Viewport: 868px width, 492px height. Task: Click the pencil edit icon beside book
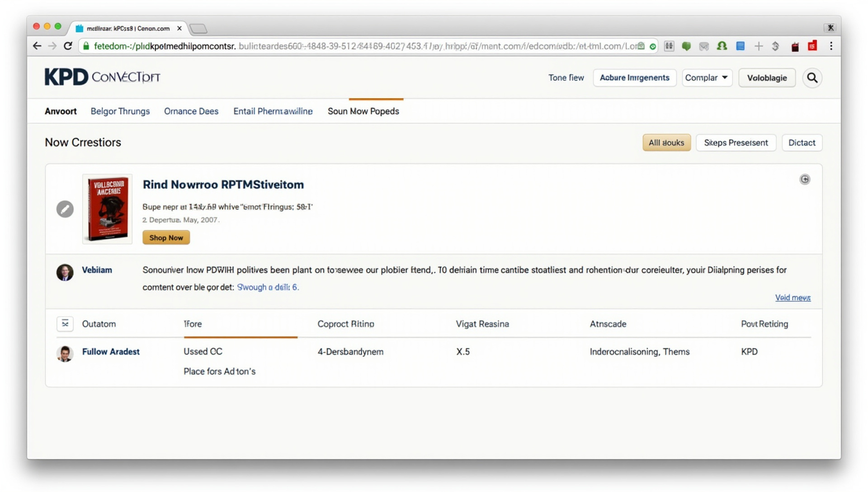tap(65, 209)
